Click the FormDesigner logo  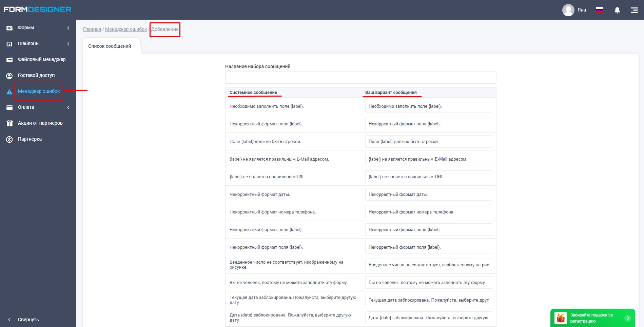(x=37, y=9)
